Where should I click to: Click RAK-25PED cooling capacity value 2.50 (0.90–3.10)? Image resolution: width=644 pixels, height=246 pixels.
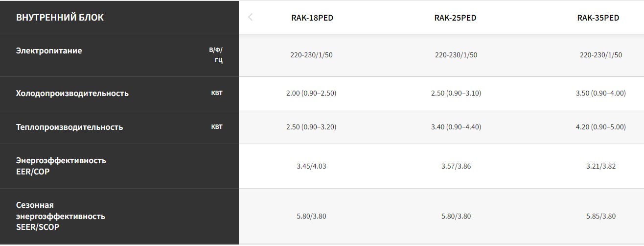point(456,93)
